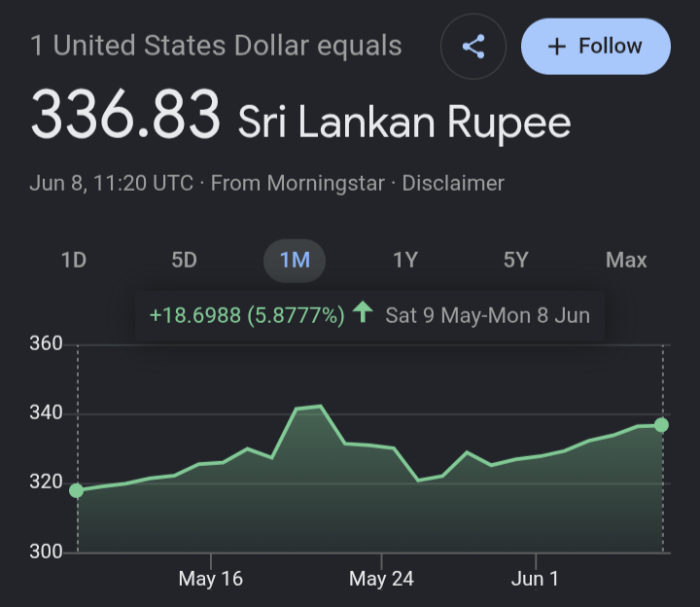Click the May 16 axis label
Image resolution: width=700 pixels, height=607 pixels.
pyautogui.click(x=211, y=579)
